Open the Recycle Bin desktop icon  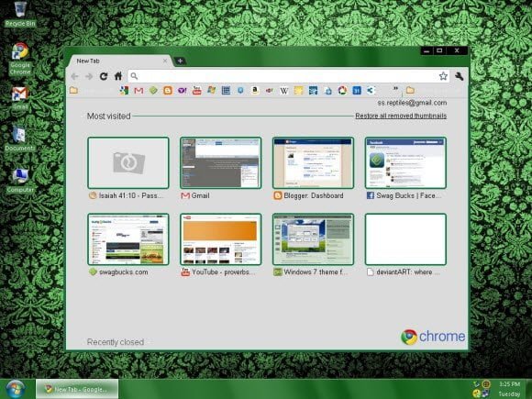click(20, 14)
